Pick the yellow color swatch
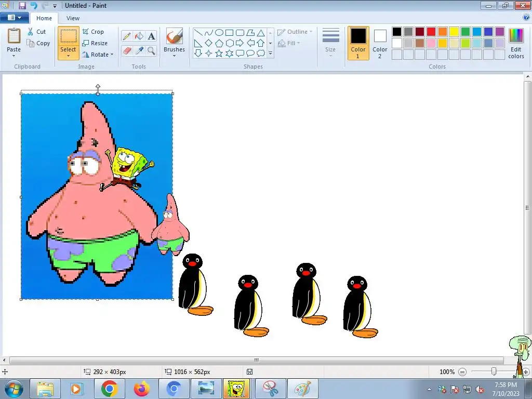The image size is (532, 399). click(x=454, y=32)
